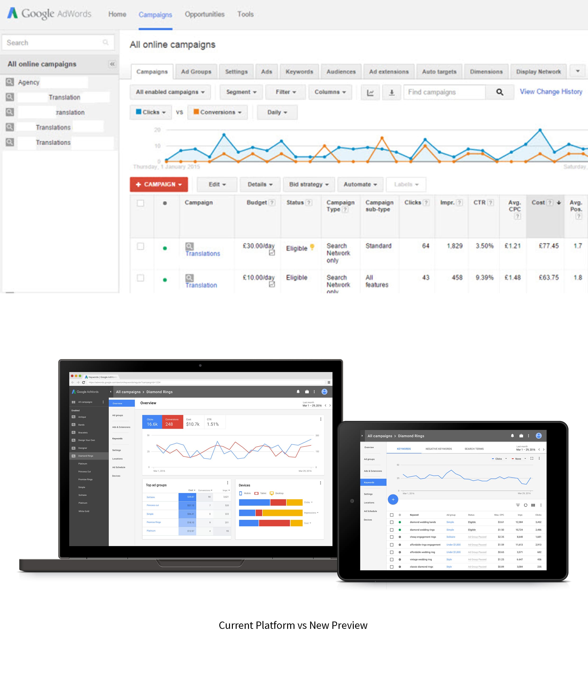Click the Automate button

[360, 184]
